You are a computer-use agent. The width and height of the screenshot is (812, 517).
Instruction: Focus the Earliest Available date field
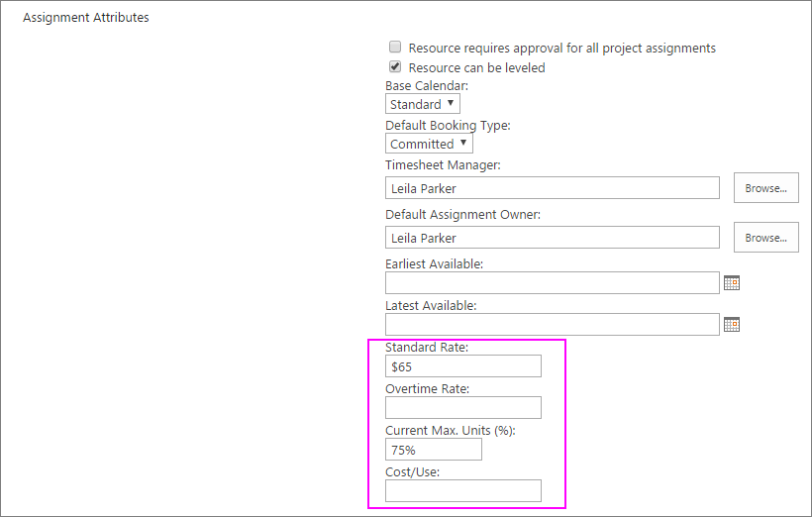click(x=552, y=283)
